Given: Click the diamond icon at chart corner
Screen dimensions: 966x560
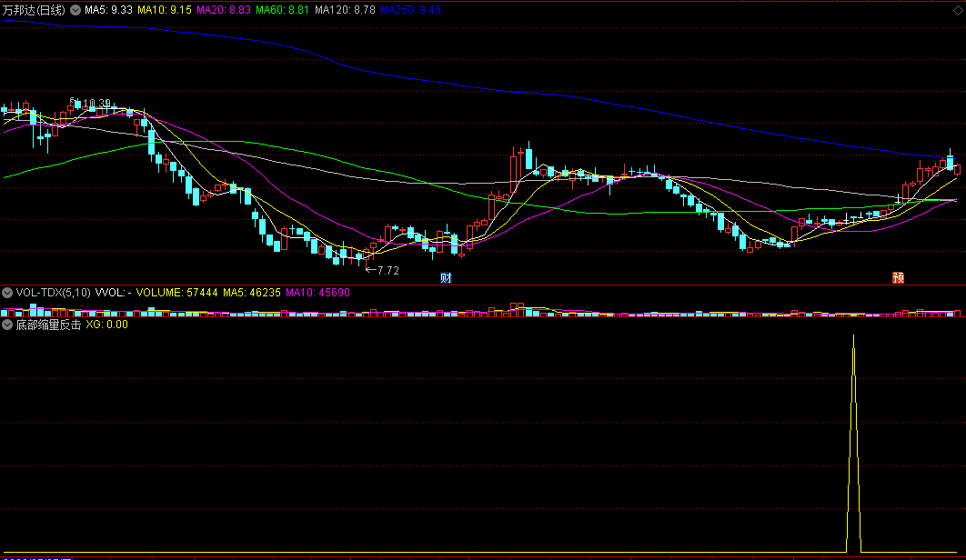Looking at the screenshot, I should point(958,10).
